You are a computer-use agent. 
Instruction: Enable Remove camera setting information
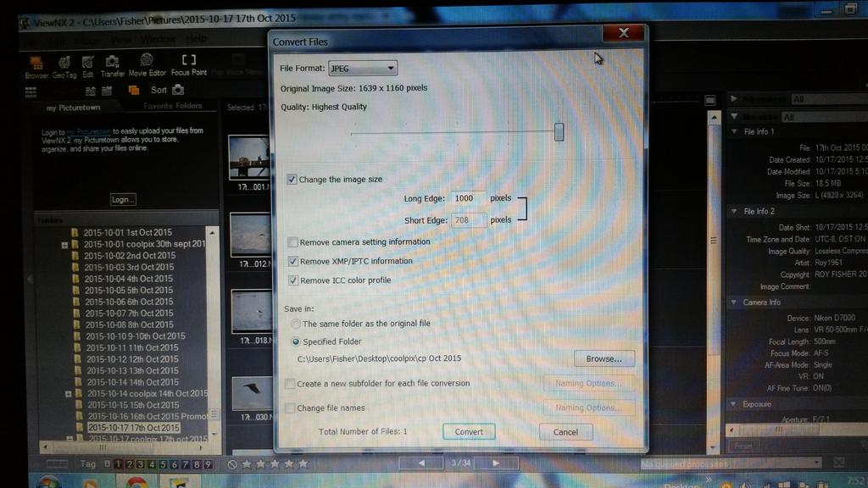(x=292, y=241)
